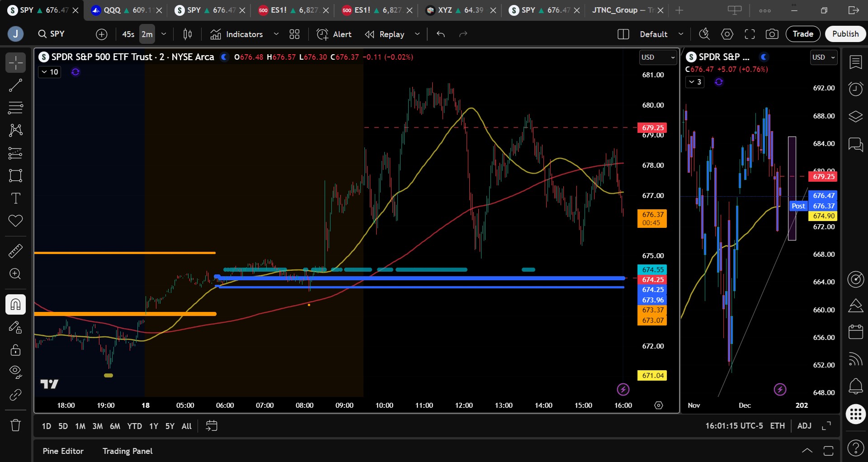Open the drawing link sync tool
The width and height of the screenshot is (868, 462).
click(x=15, y=395)
